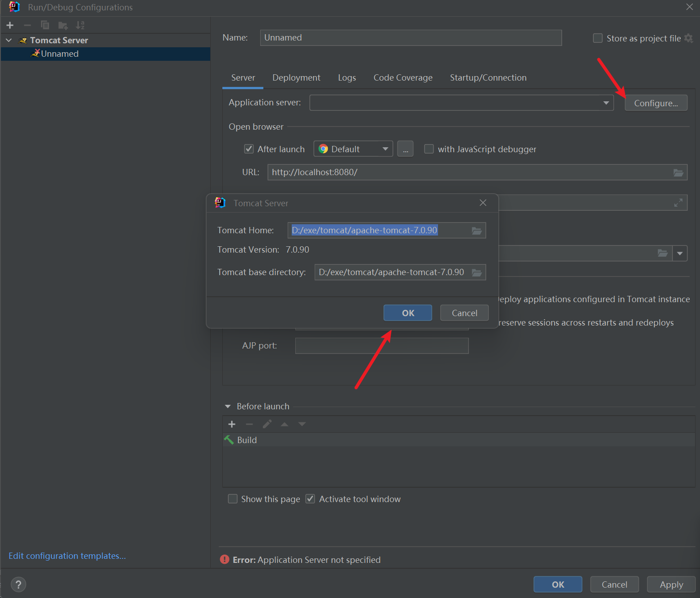
Task: Click the browser ellipsis button
Action: pyautogui.click(x=405, y=149)
